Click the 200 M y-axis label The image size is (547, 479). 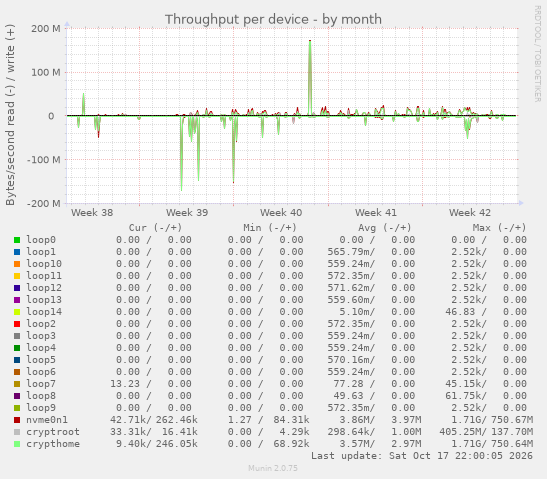46,29
